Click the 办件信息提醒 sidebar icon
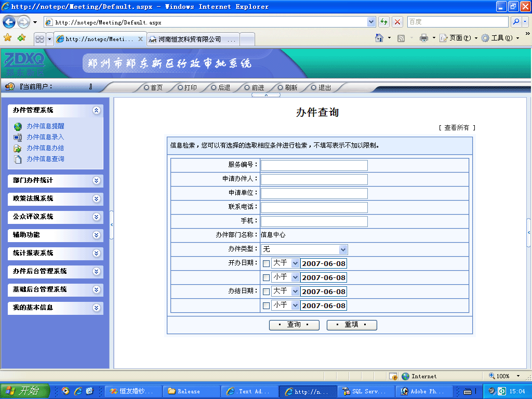The height and width of the screenshot is (399, 532). (18, 126)
